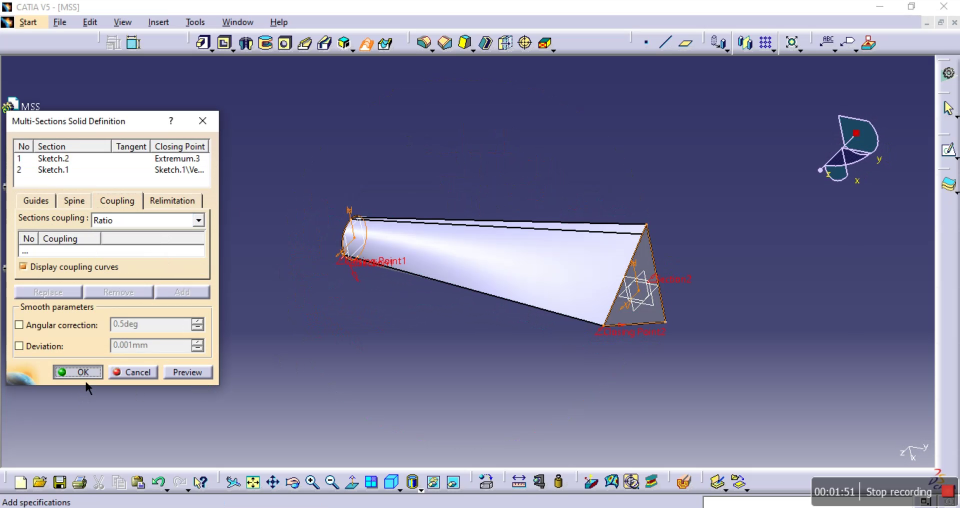Screen dimensions: 960x508
Task: Click the Mirror icon
Action: tap(744, 43)
